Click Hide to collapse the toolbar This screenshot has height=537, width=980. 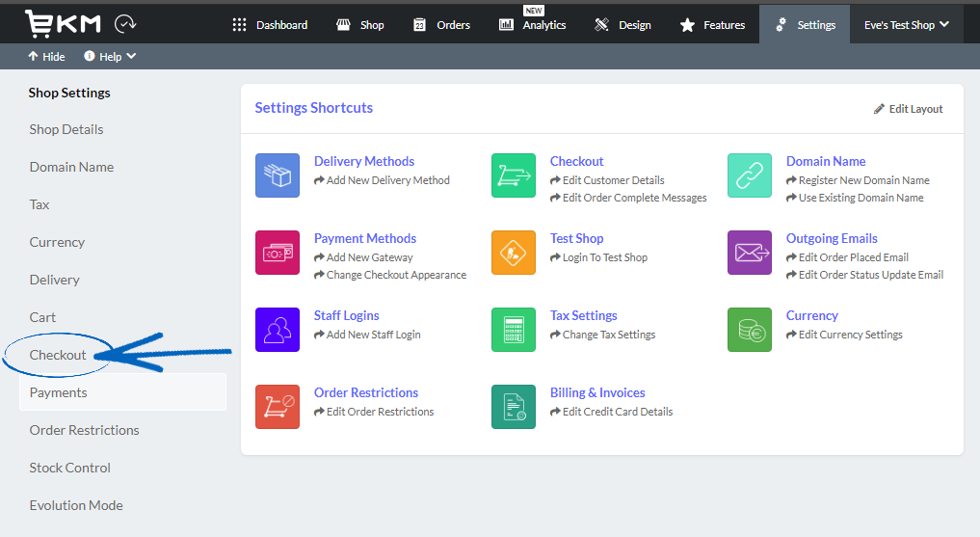point(46,57)
